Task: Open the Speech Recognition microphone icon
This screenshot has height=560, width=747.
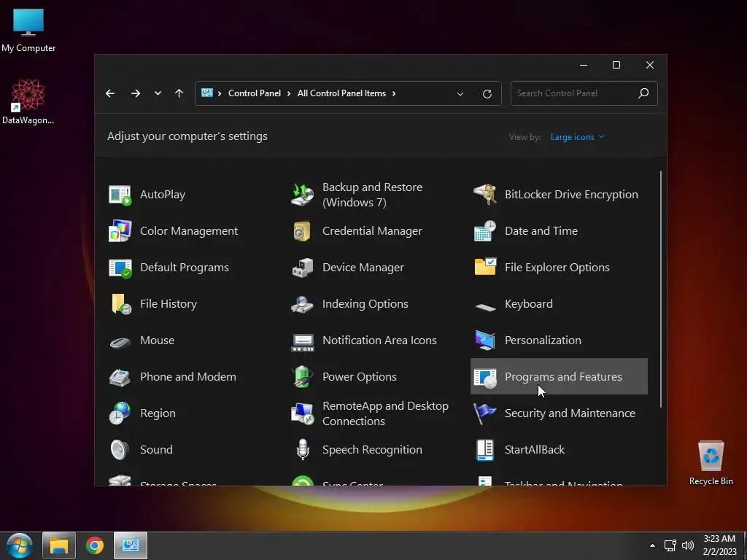Action: (303, 449)
